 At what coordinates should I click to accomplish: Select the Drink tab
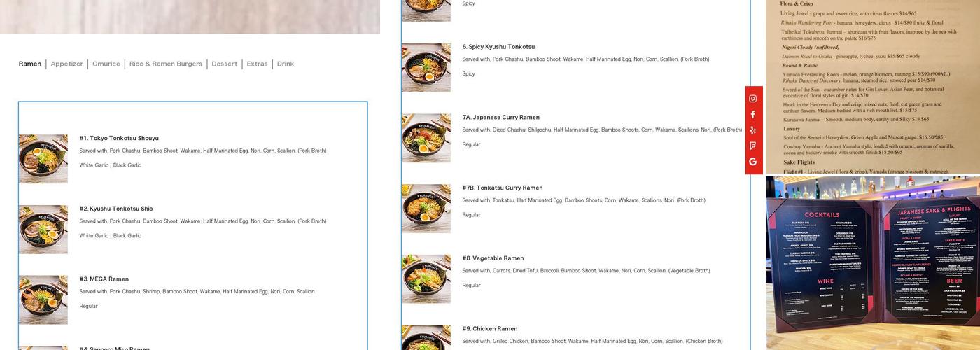pos(286,64)
